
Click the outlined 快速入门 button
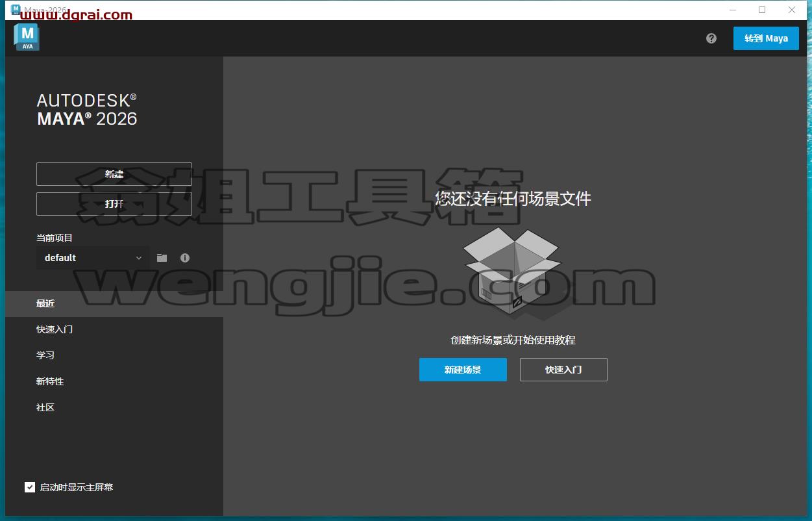(x=563, y=370)
